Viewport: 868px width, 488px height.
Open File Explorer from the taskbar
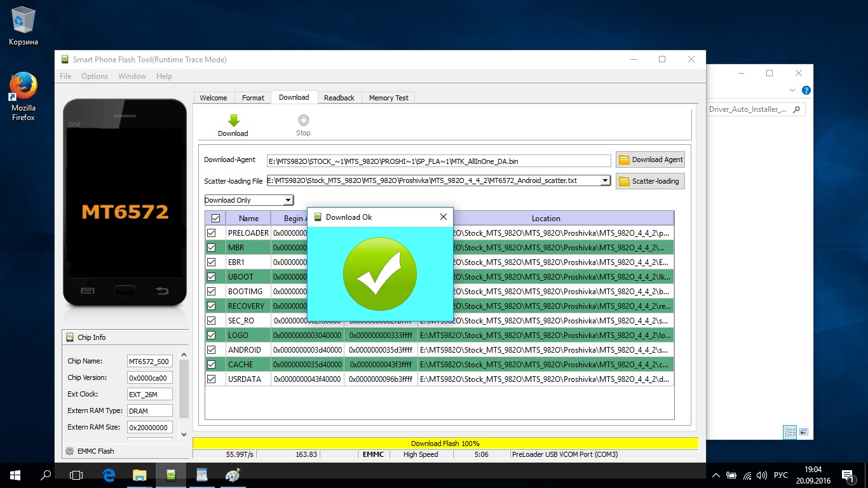(139, 475)
